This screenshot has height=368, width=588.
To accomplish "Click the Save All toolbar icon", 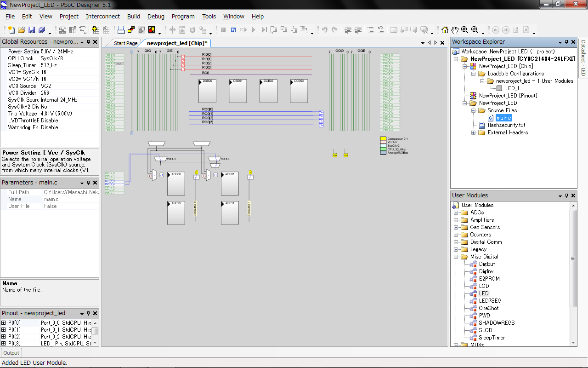I will point(42,30).
